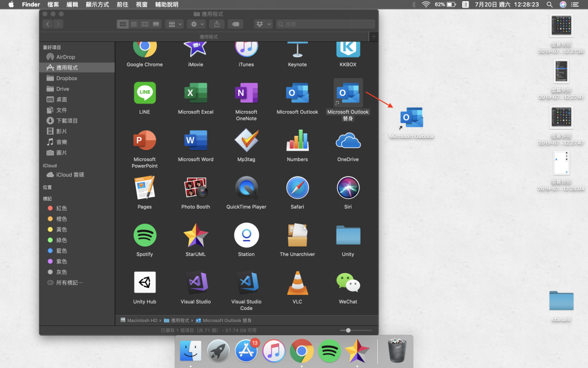Open the App Store in the Dock
This screenshot has width=588, height=368.
246,351
